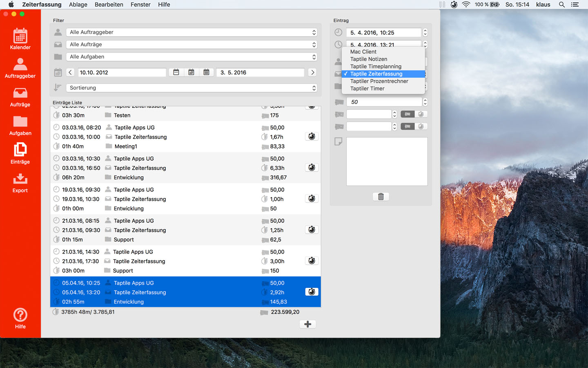Toggle the first rate row to money mode
The height and width of the screenshot is (368, 588).
click(408, 114)
